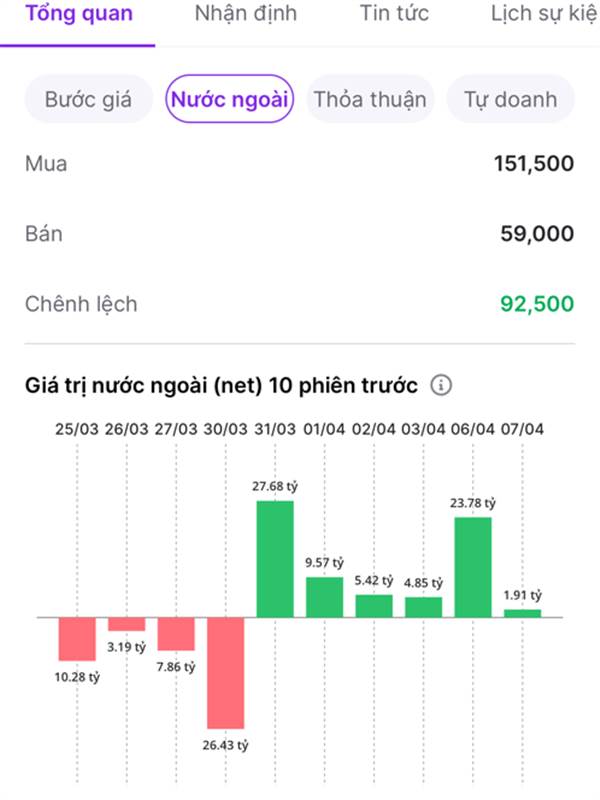Click the info icon beside chart title
The image size is (600, 800).
tap(441, 385)
